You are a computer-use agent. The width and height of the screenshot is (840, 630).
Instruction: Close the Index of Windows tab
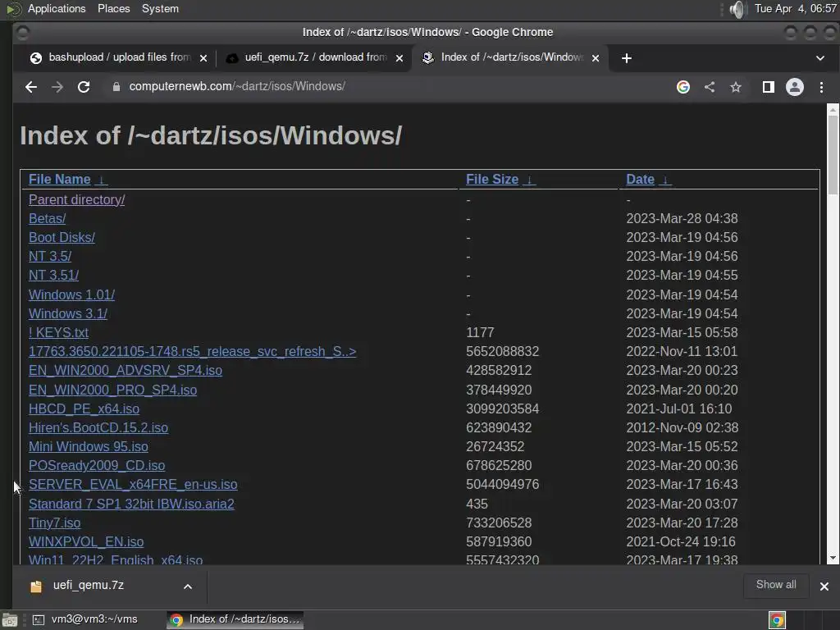pyautogui.click(x=596, y=58)
